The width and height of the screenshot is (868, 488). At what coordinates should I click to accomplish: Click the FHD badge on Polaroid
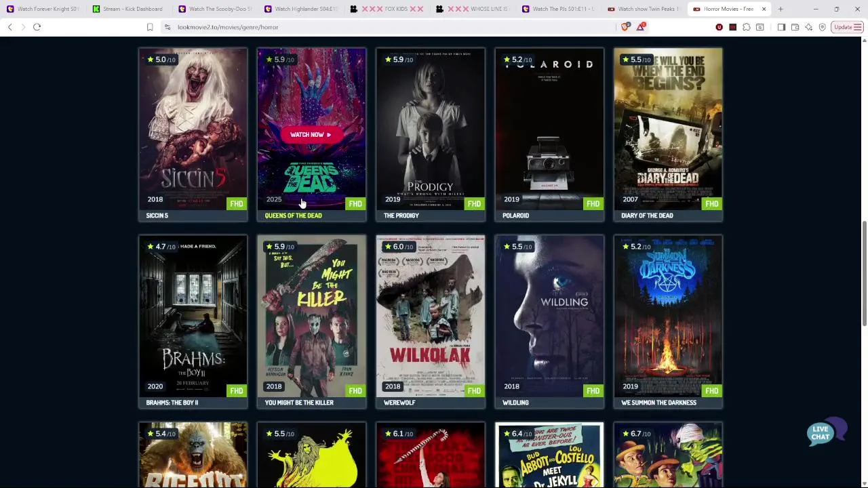(593, 203)
